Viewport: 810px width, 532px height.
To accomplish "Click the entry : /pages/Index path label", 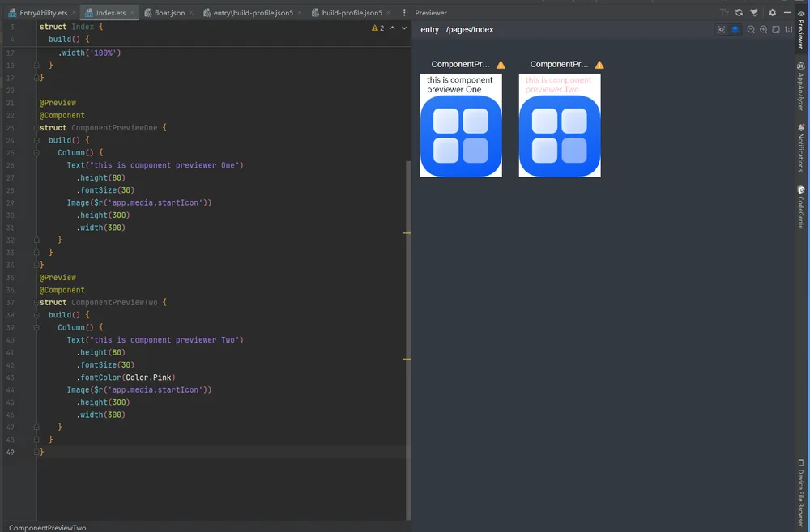I will pyautogui.click(x=457, y=29).
